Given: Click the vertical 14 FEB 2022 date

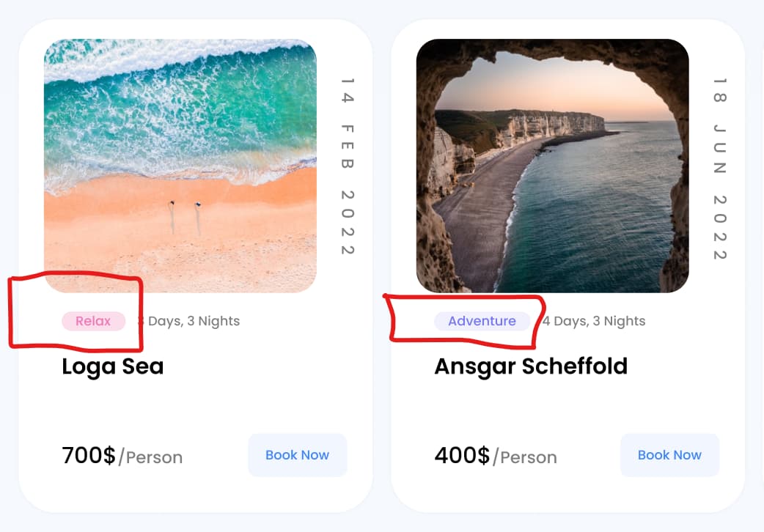Looking at the screenshot, I should click(347, 166).
